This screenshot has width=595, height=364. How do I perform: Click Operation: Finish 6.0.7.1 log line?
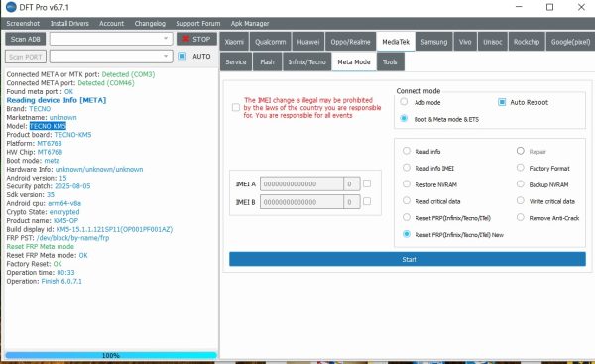click(x=44, y=282)
